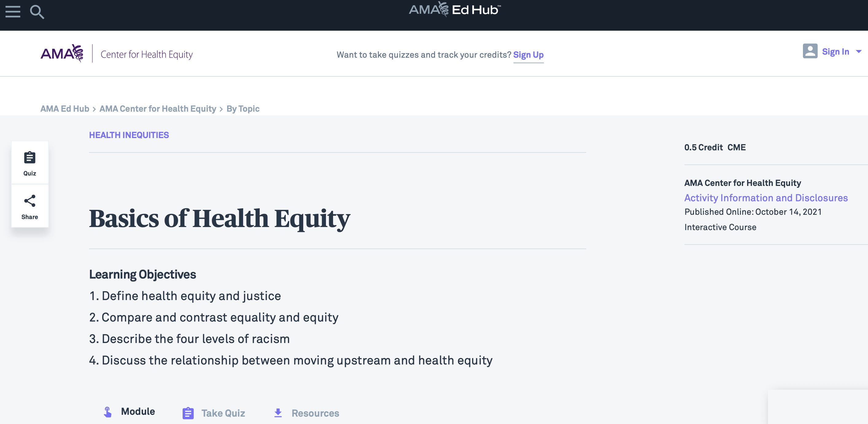Screen dimensions: 868x424
Task: Click the user profile avatar icon
Action: pyautogui.click(x=810, y=51)
